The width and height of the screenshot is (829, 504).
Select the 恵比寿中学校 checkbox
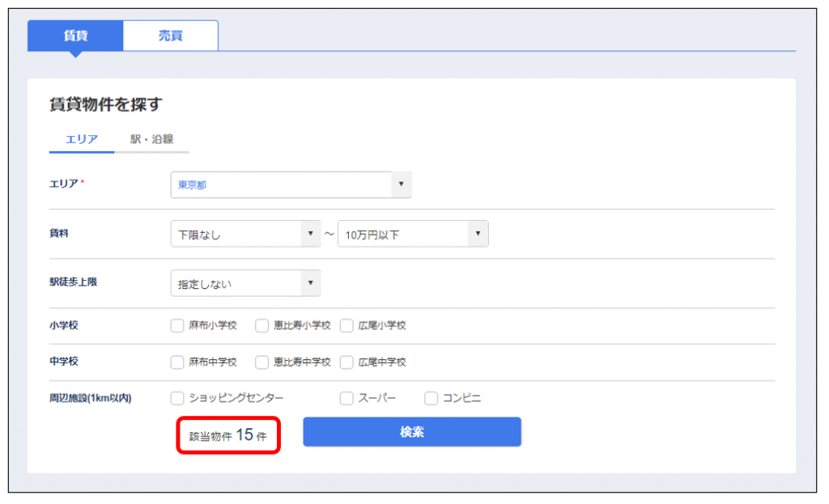pos(261,362)
